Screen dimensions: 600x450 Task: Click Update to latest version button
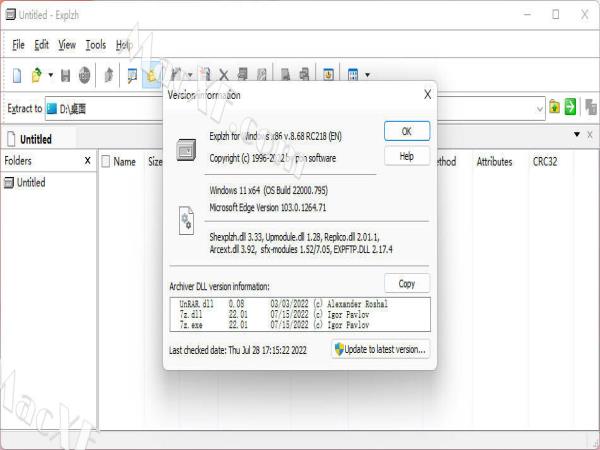pyautogui.click(x=380, y=349)
